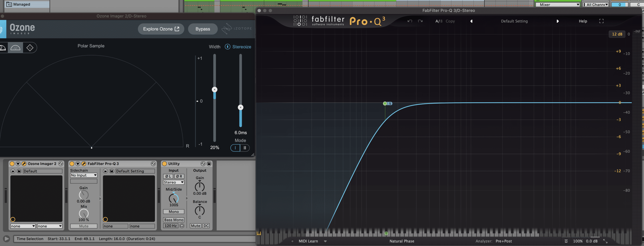Click hot-swap icon on Utility device
The width and height of the screenshot is (644, 246).
pos(203,164)
